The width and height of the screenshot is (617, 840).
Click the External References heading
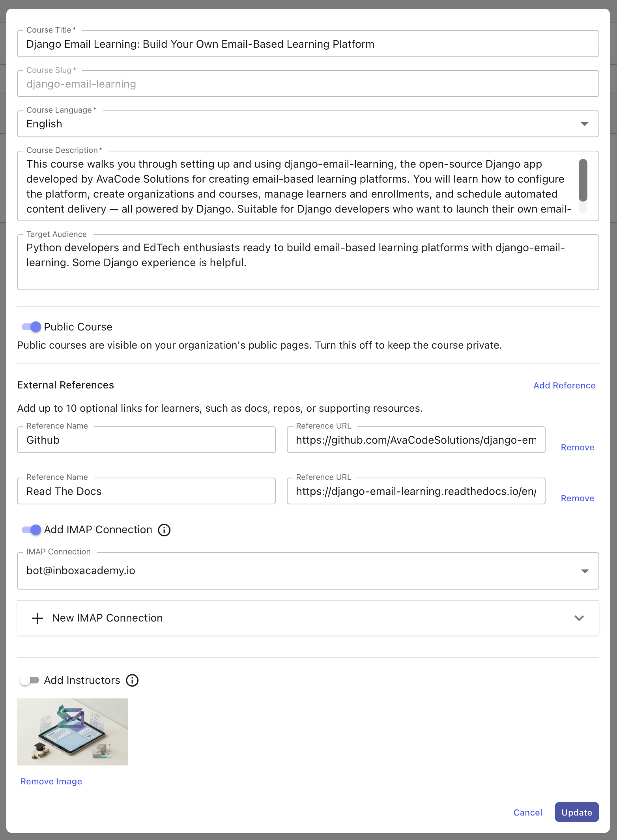(65, 385)
